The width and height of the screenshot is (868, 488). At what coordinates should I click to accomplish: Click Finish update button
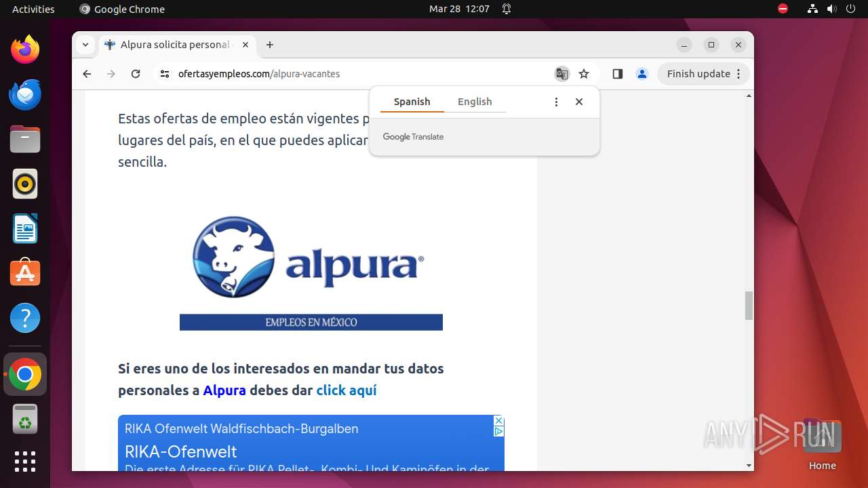point(704,74)
